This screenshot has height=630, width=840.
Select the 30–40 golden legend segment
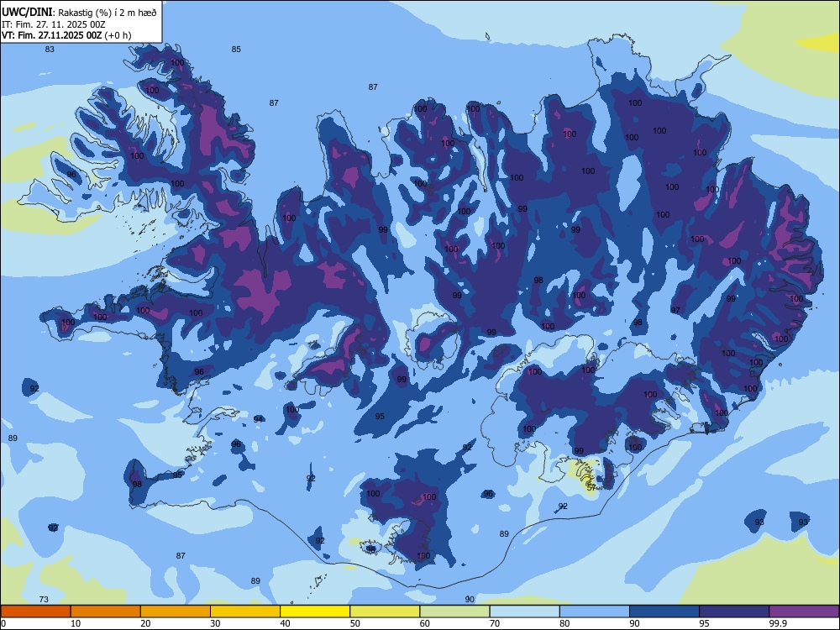(245, 612)
